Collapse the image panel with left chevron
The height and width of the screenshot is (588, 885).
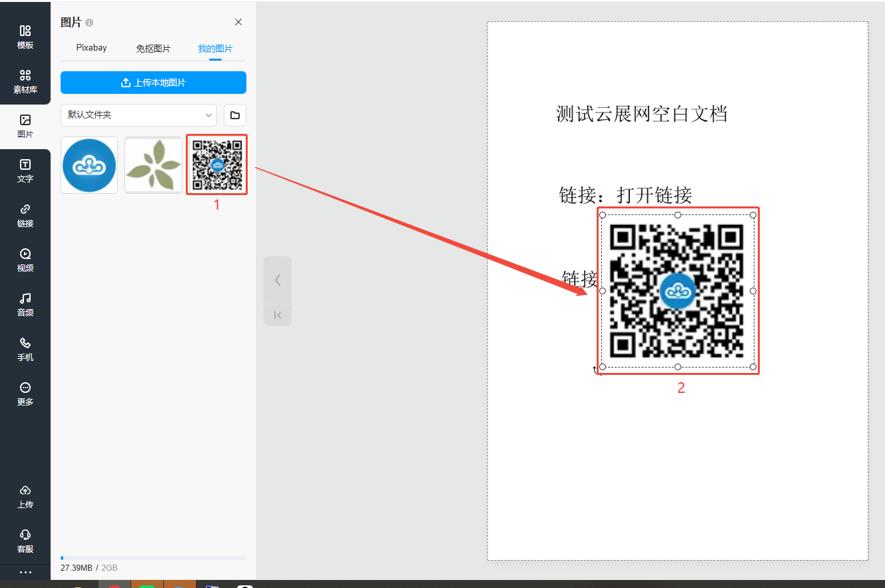(278, 280)
